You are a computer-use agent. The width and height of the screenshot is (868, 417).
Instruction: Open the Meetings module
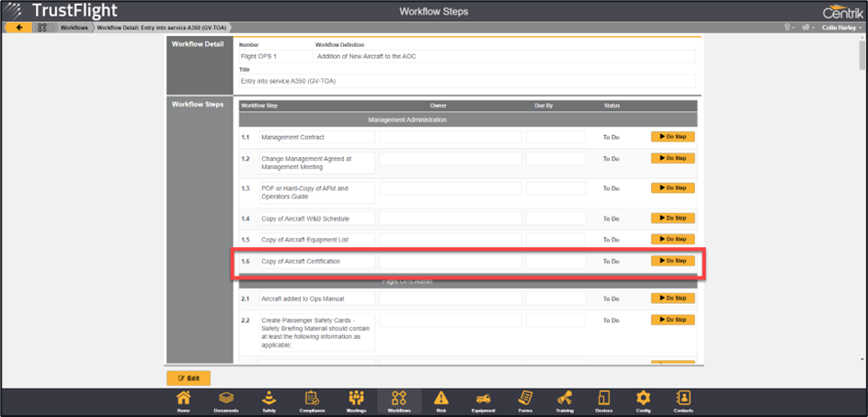[x=356, y=402]
